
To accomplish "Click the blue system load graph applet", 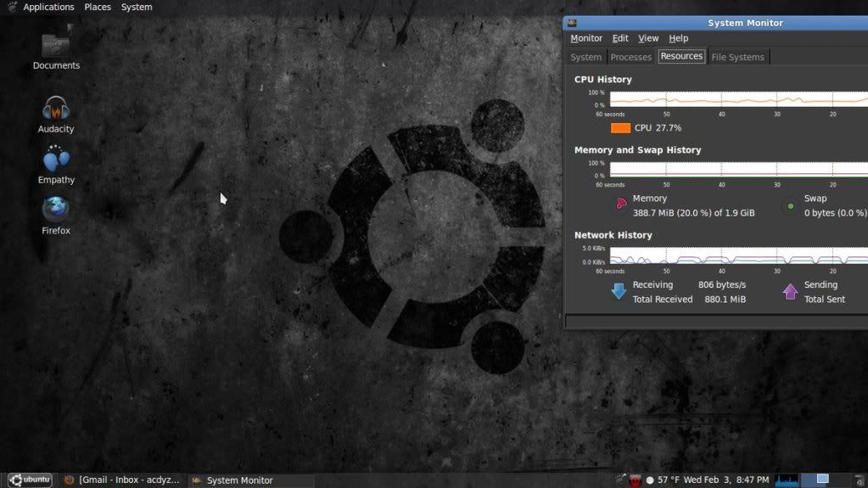I will click(x=787, y=480).
